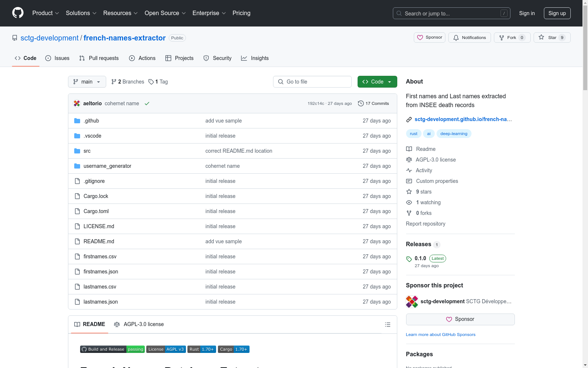Open the README outline list icon
This screenshot has height=368, width=588.
coord(387,325)
